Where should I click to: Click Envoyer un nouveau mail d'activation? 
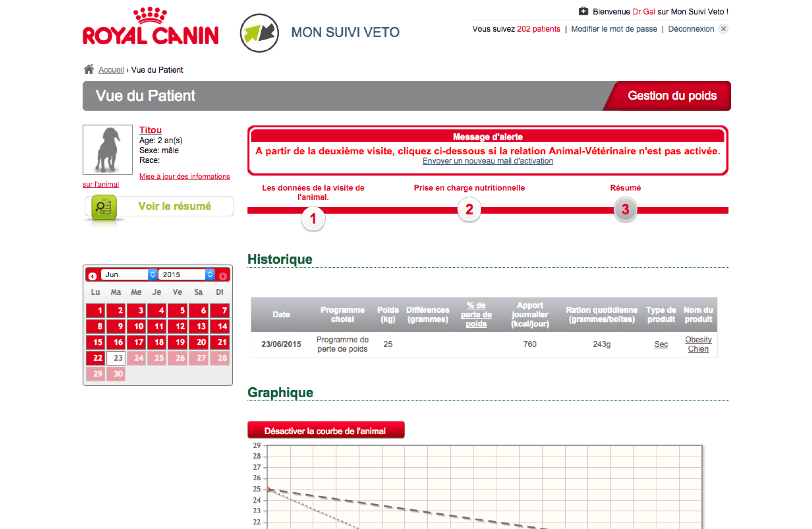pos(488,161)
